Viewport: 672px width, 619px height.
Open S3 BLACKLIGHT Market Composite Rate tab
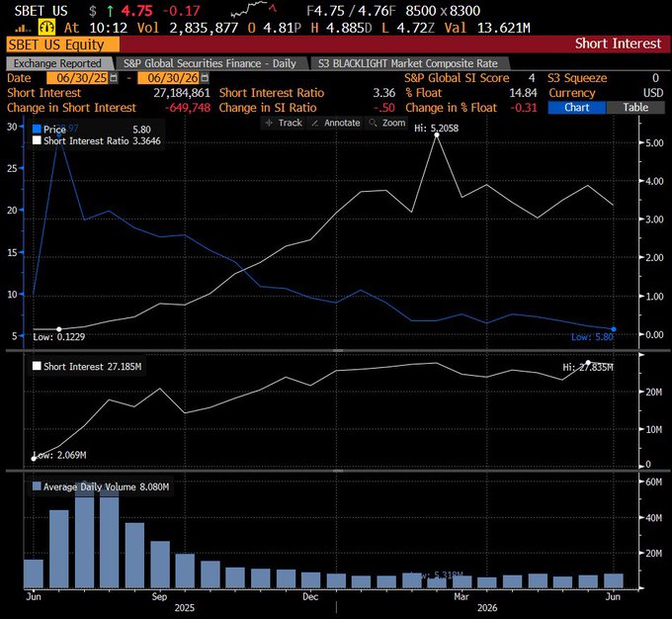[409, 63]
